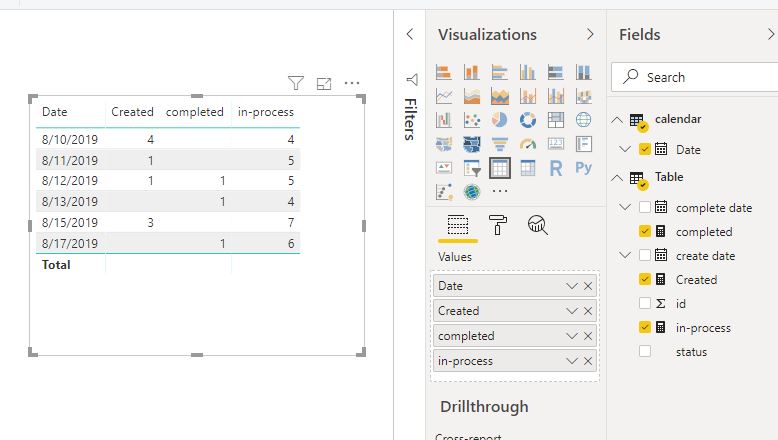Uncheck the in-process measure
This screenshot has height=440, width=778.
point(645,327)
